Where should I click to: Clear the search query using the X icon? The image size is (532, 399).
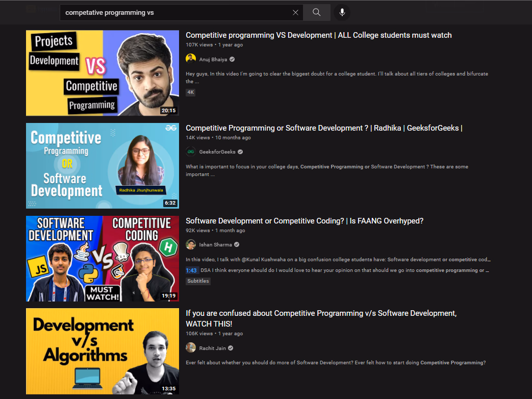295,12
